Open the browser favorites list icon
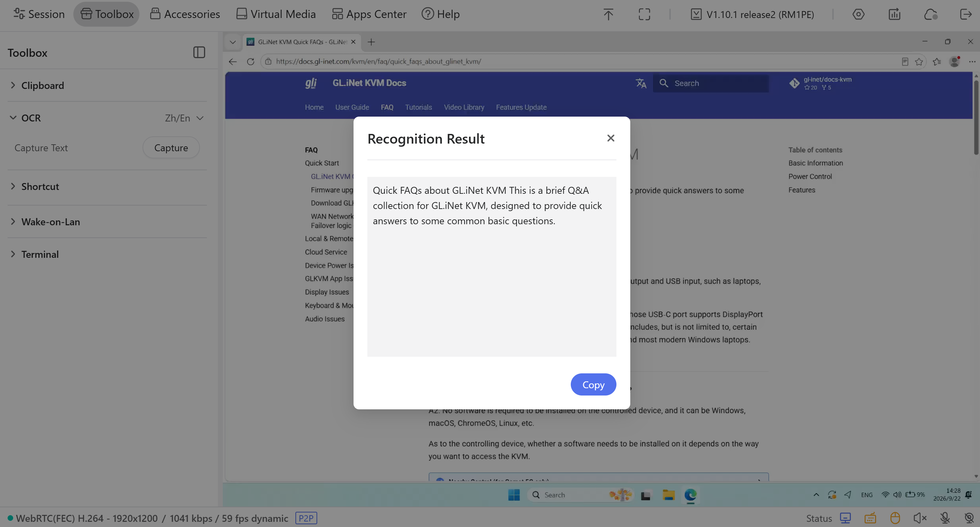Image resolution: width=980 pixels, height=527 pixels. click(937, 61)
